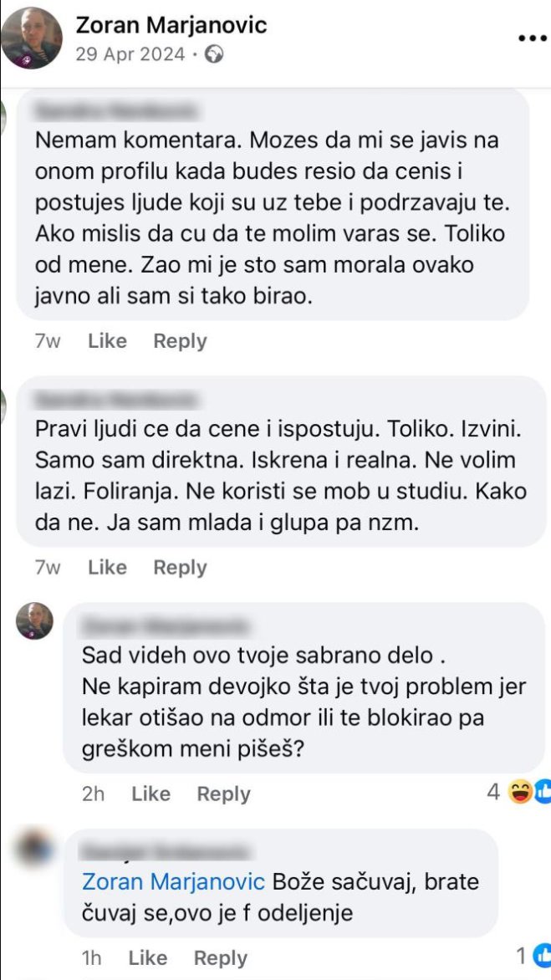The height and width of the screenshot is (980, 551).
Task: Like the 'Pravi ljudi ce da cene' comment
Action: tap(107, 568)
